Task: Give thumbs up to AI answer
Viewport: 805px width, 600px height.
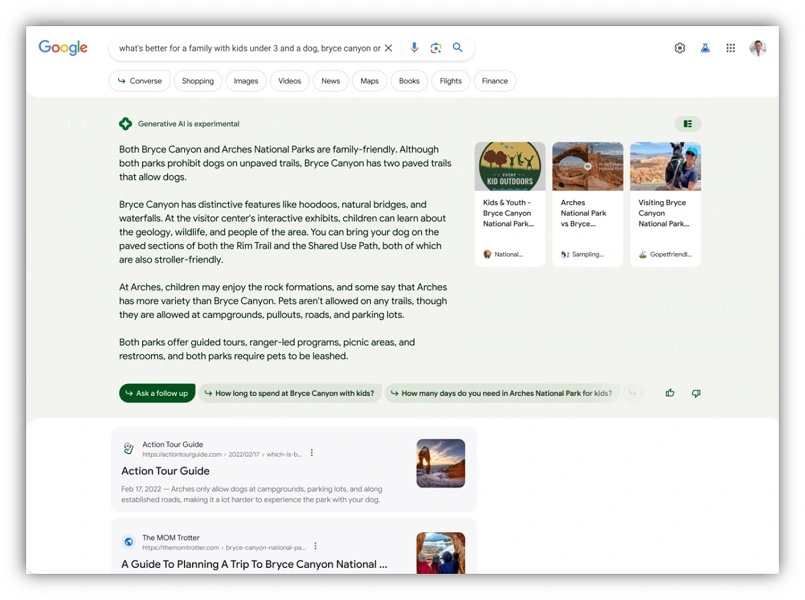Action: tap(670, 393)
